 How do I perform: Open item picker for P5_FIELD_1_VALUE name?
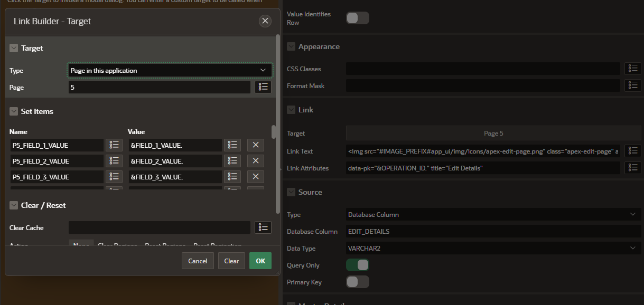(x=114, y=145)
